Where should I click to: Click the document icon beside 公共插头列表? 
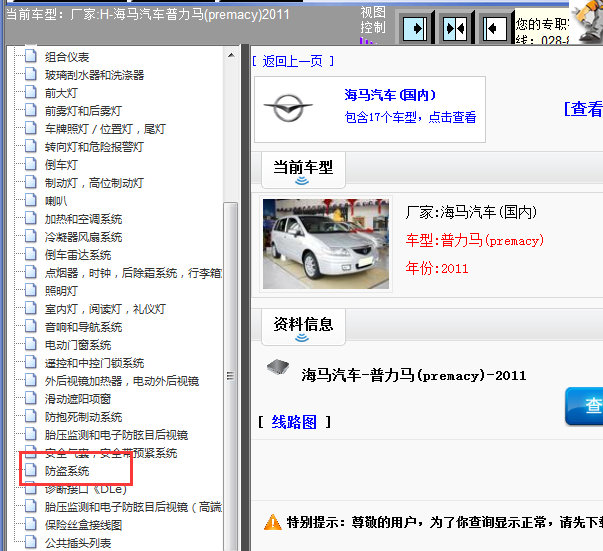point(31,542)
